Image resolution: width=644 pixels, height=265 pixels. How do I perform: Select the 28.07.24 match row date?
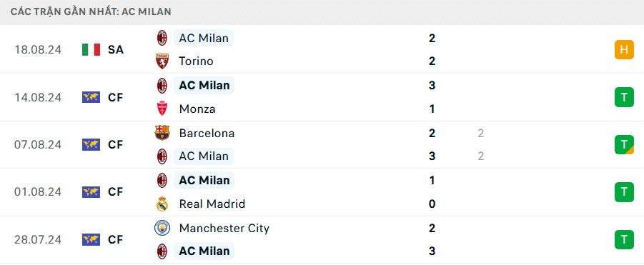(x=38, y=239)
